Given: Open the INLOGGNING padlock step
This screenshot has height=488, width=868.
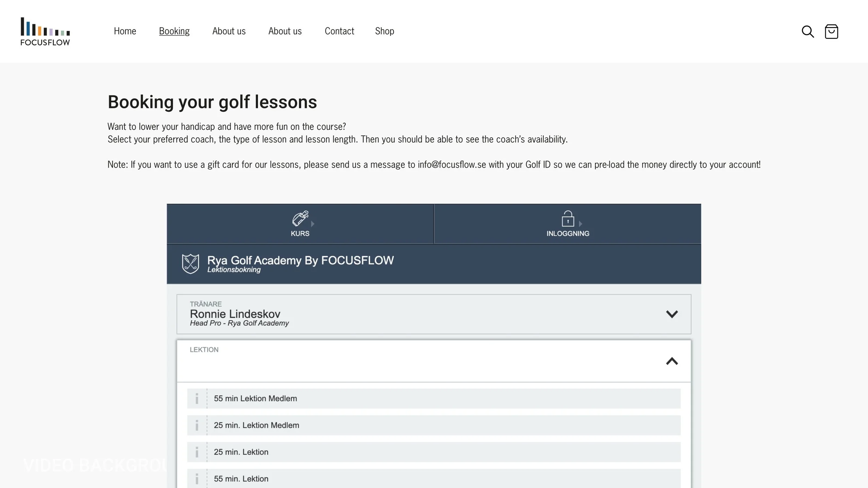Looking at the screenshot, I should pyautogui.click(x=568, y=224).
